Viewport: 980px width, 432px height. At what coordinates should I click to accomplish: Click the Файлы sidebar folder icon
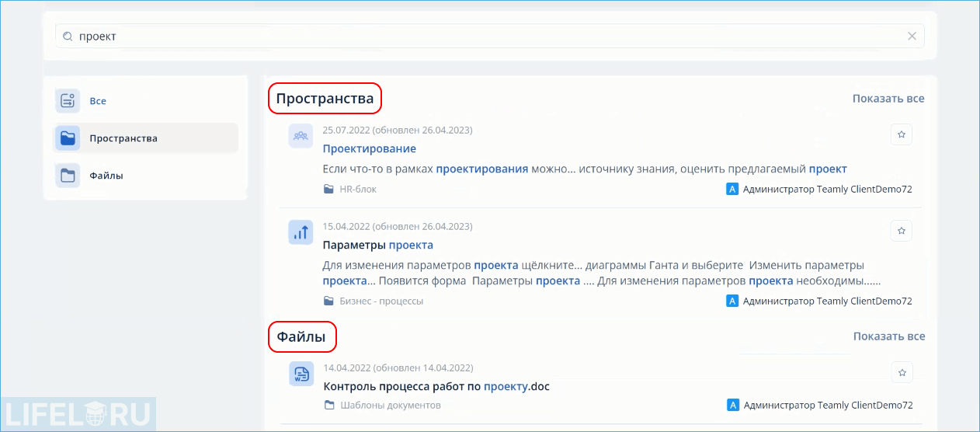(68, 176)
